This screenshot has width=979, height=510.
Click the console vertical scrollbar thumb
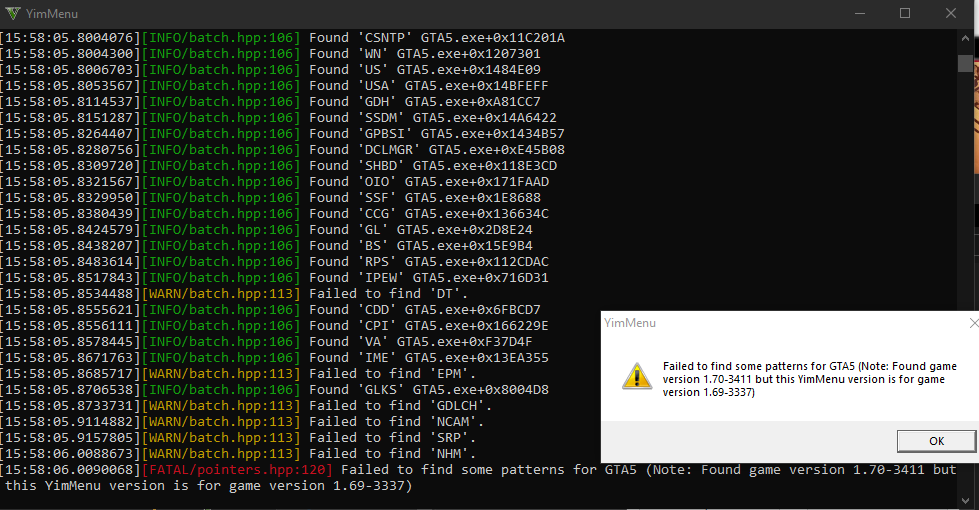coord(965,63)
